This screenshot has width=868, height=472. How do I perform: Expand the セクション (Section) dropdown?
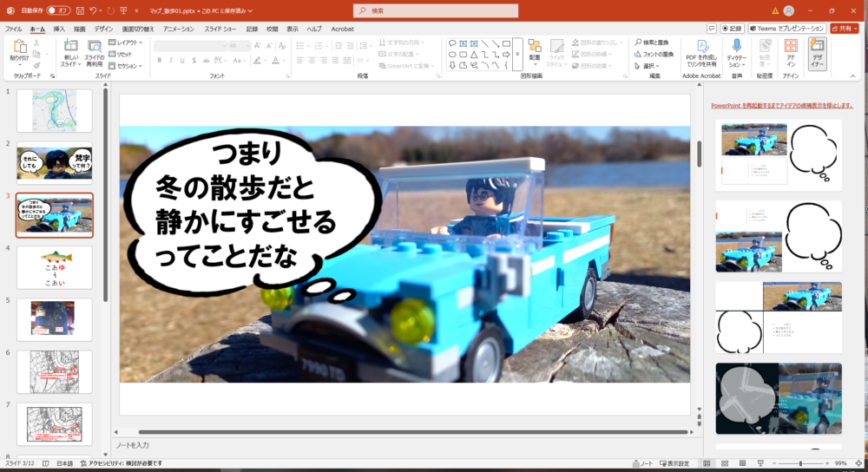(128, 65)
